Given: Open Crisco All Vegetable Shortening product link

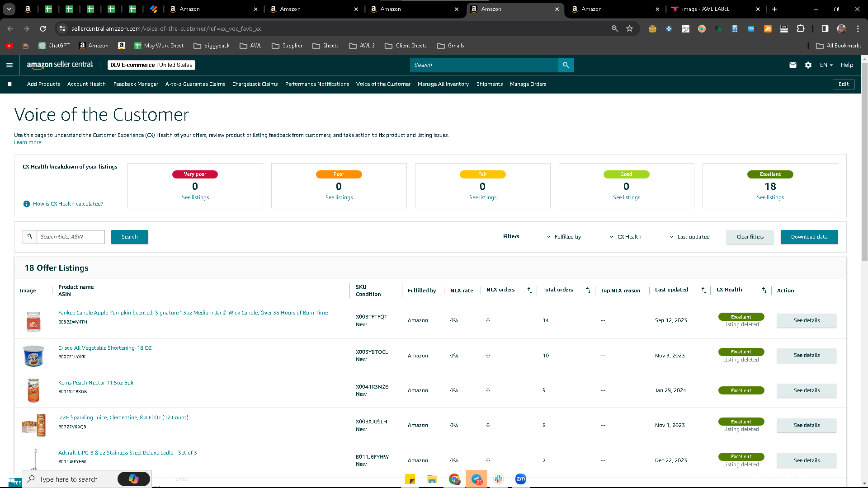Looking at the screenshot, I should (105, 348).
